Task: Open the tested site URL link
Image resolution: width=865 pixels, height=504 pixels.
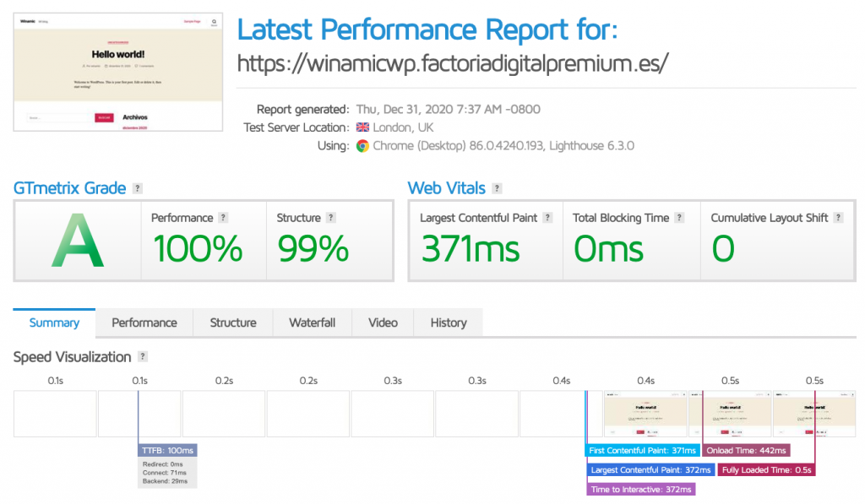Action: pos(453,63)
